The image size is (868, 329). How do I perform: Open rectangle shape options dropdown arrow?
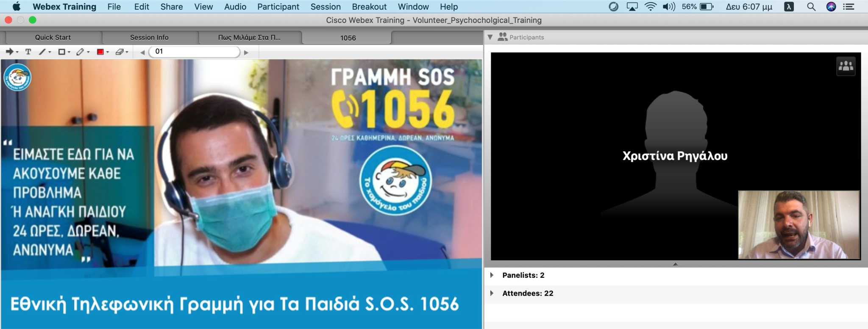tap(69, 52)
